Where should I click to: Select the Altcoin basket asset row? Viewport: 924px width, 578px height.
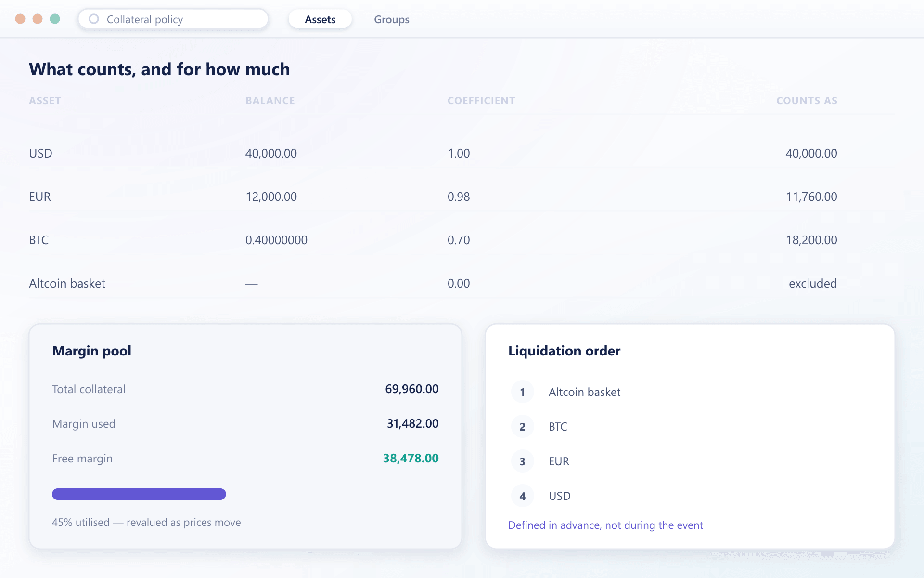point(462,284)
